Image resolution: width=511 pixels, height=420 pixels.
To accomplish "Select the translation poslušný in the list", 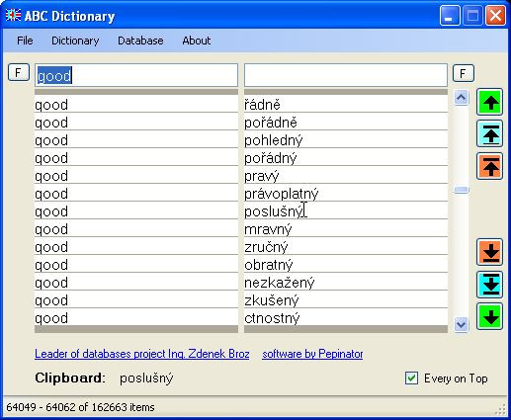I will 346,211.
